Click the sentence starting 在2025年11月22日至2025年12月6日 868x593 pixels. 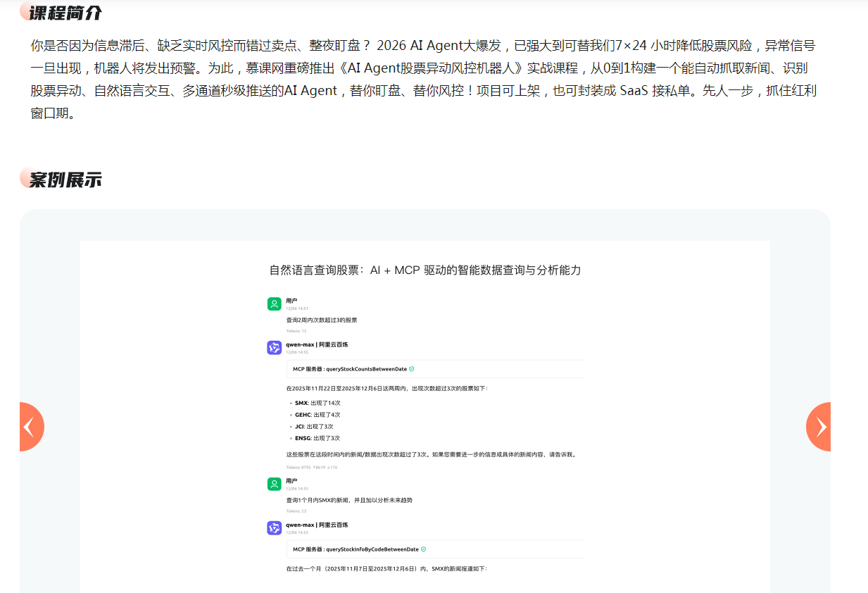point(386,388)
